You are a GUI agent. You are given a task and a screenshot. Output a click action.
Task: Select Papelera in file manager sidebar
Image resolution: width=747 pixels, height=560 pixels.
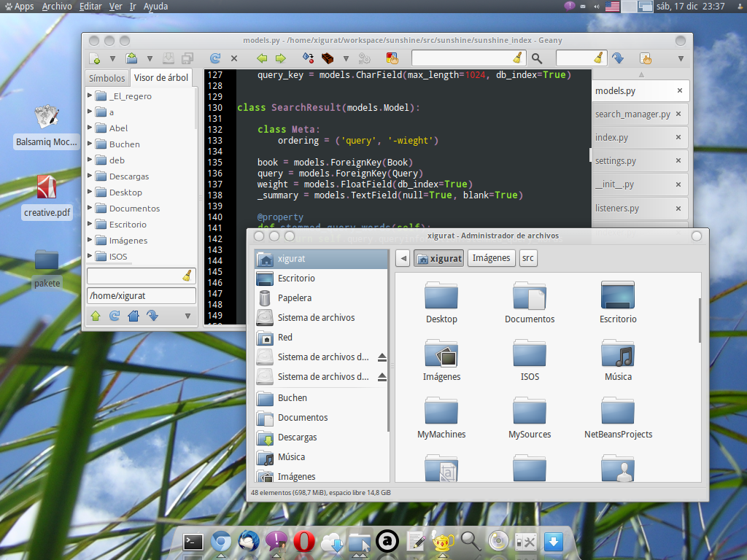pyautogui.click(x=294, y=297)
